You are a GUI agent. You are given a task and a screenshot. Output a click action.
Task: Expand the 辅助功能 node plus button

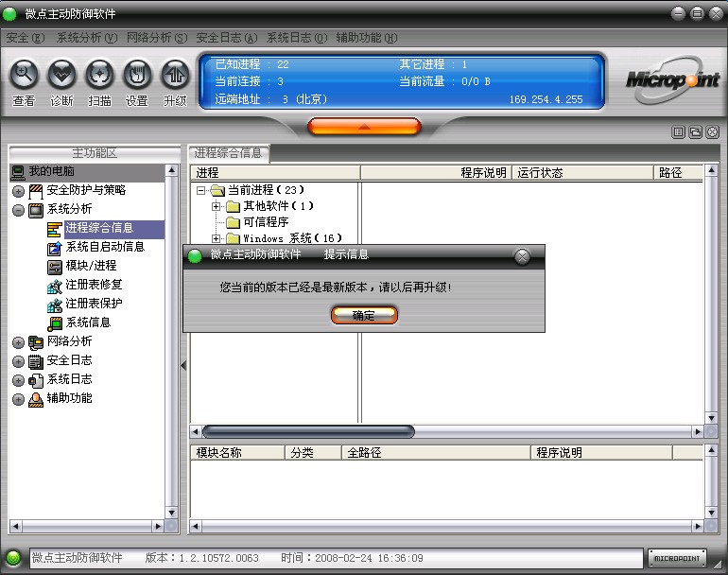click(18, 399)
